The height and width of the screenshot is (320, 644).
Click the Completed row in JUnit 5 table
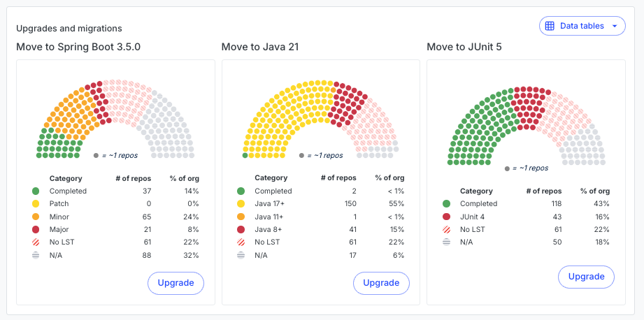tap(526, 204)
